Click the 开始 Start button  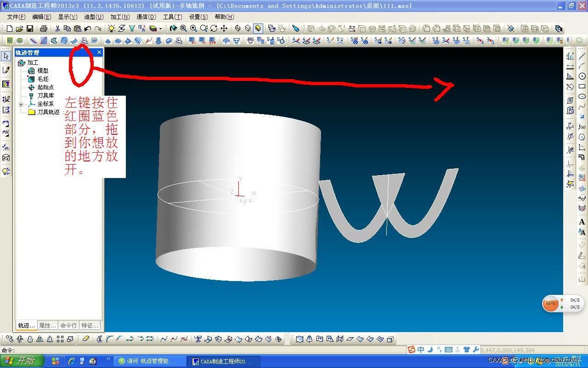coord(22,361)
